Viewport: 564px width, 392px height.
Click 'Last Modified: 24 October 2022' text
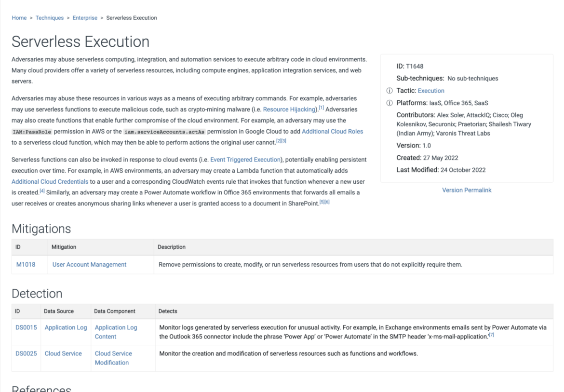coord(441,170)
